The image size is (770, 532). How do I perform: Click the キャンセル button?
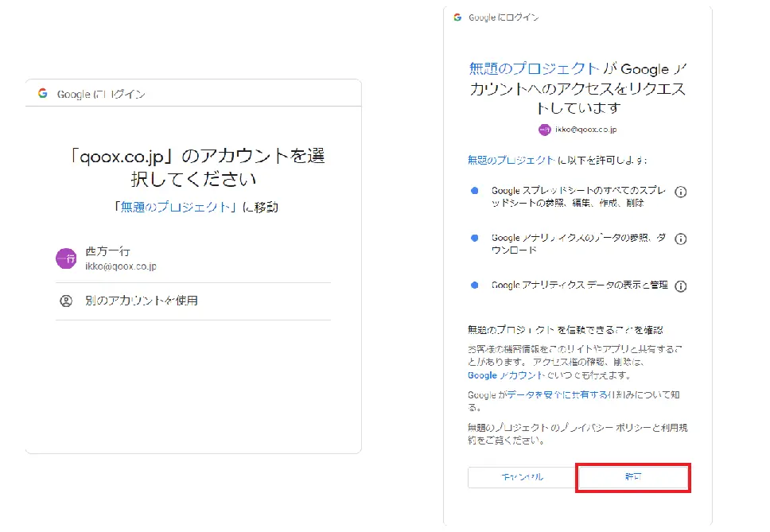[523, 477]
